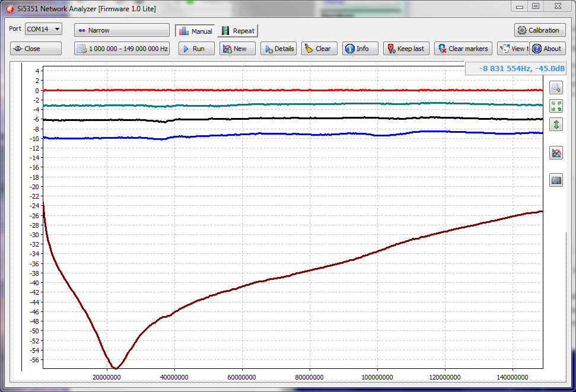Clear the plot with the Clear button

[x=319, y=49]
